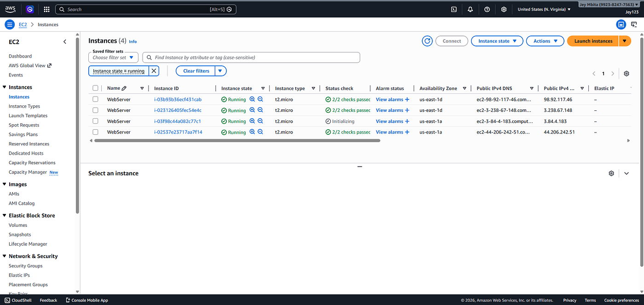Open CloudShell in bottom bar
This screenshot has width=644, height=305.
[18, 300]
